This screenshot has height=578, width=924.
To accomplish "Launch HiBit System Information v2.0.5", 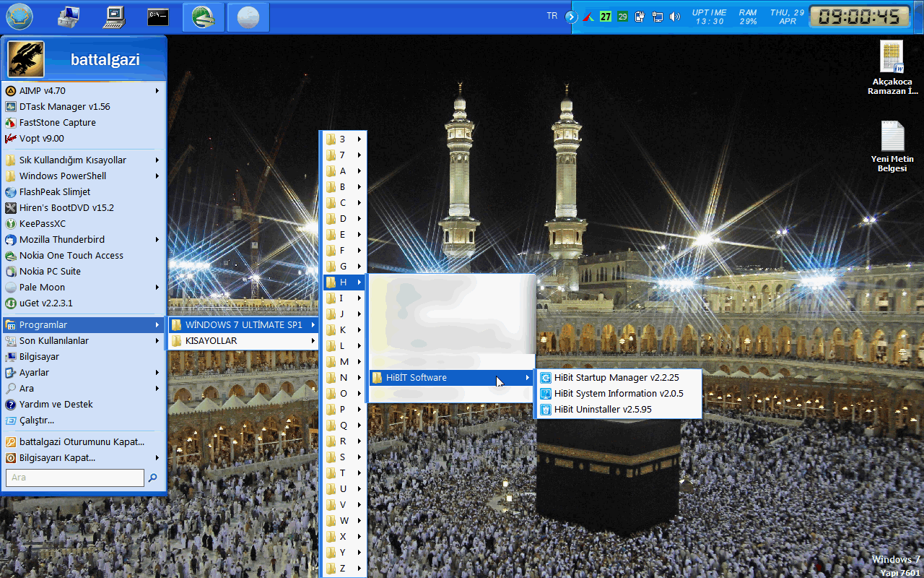I will 618,394.
